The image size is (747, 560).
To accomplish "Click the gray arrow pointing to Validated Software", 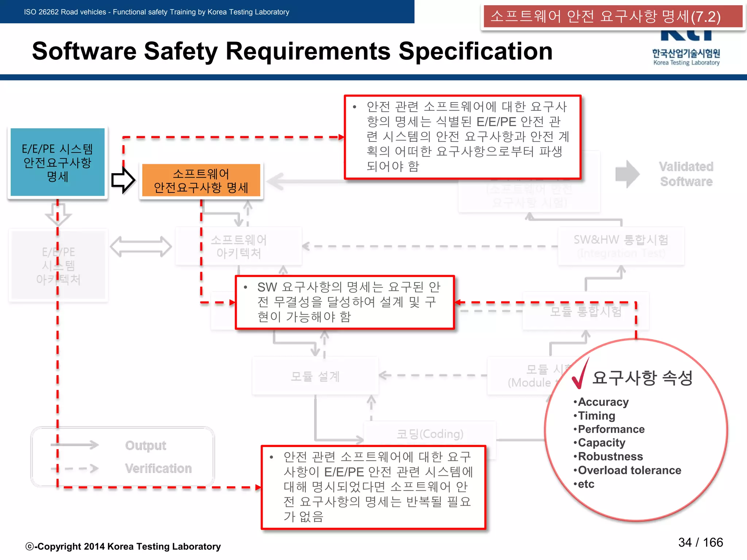I will (x=627, y=174).
